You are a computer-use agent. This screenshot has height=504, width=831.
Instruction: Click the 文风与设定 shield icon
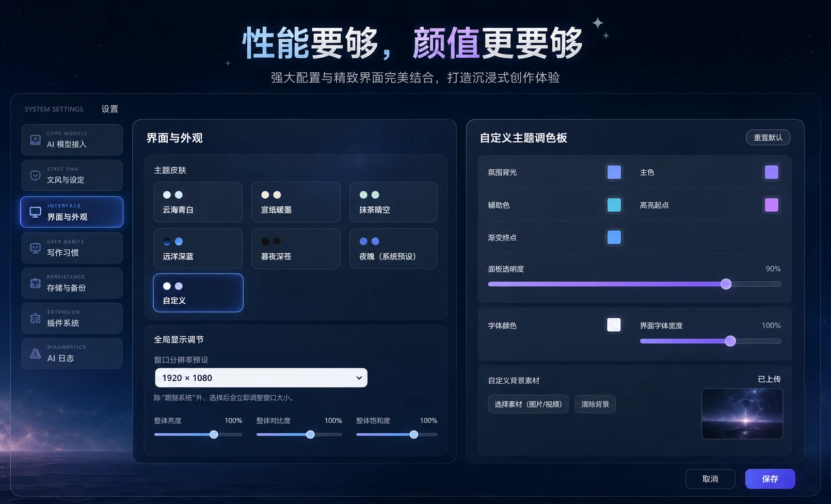pos(35,175)
